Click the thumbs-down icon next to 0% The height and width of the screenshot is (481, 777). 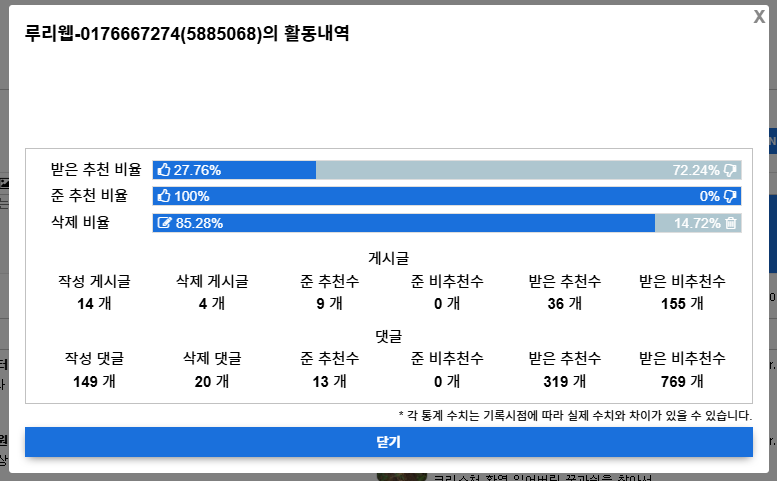(x=730, y=196)
